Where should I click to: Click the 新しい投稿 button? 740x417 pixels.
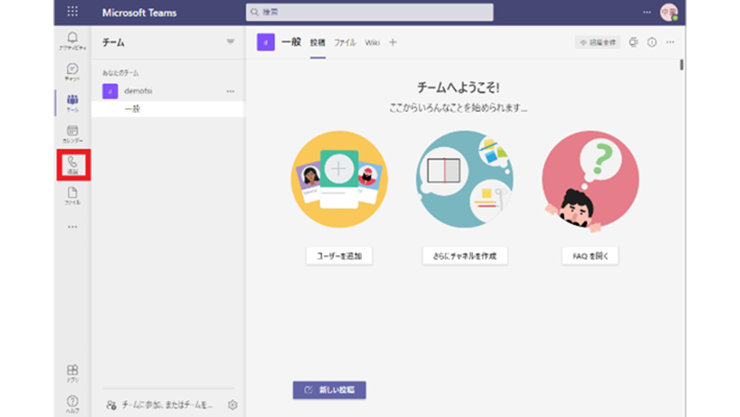pyautogui.click(x=329, y=389)
